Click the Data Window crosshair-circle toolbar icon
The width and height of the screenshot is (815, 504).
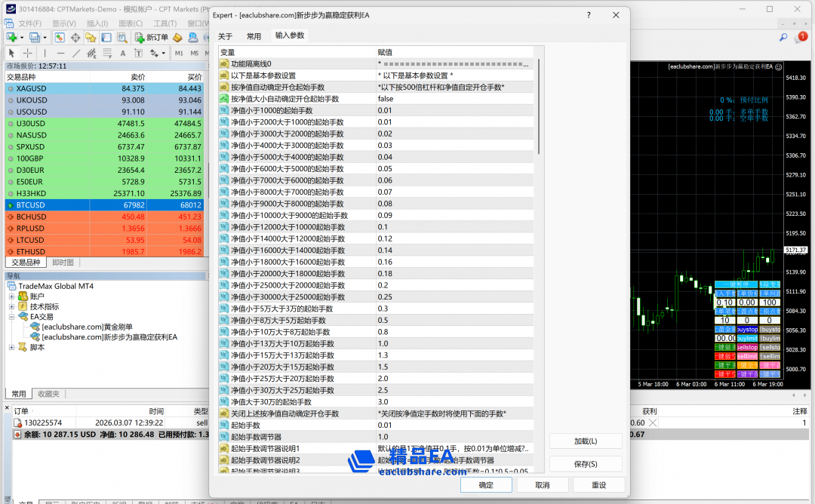[x=75, y=37]
